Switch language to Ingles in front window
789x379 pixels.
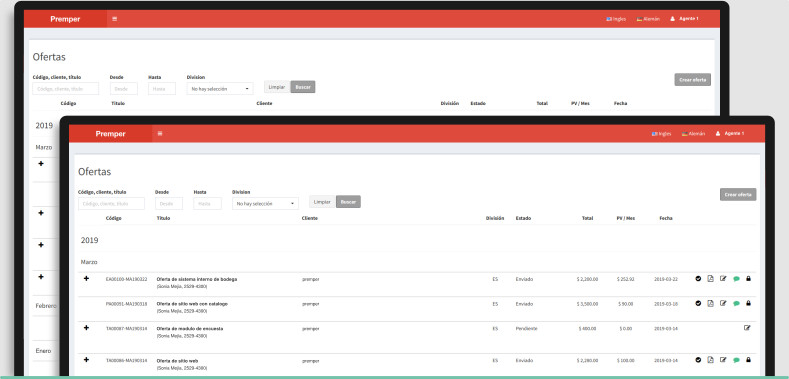click(x=661, y=134)
